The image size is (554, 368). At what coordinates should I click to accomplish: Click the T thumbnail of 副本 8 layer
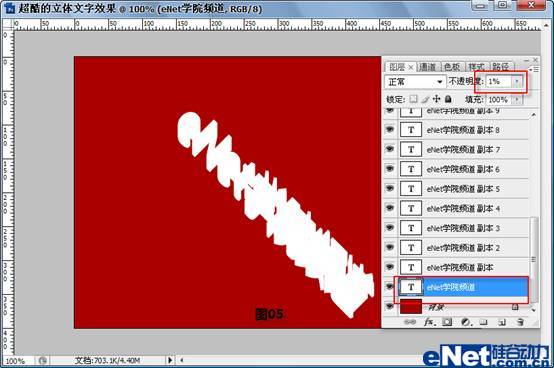pos(411,130)
